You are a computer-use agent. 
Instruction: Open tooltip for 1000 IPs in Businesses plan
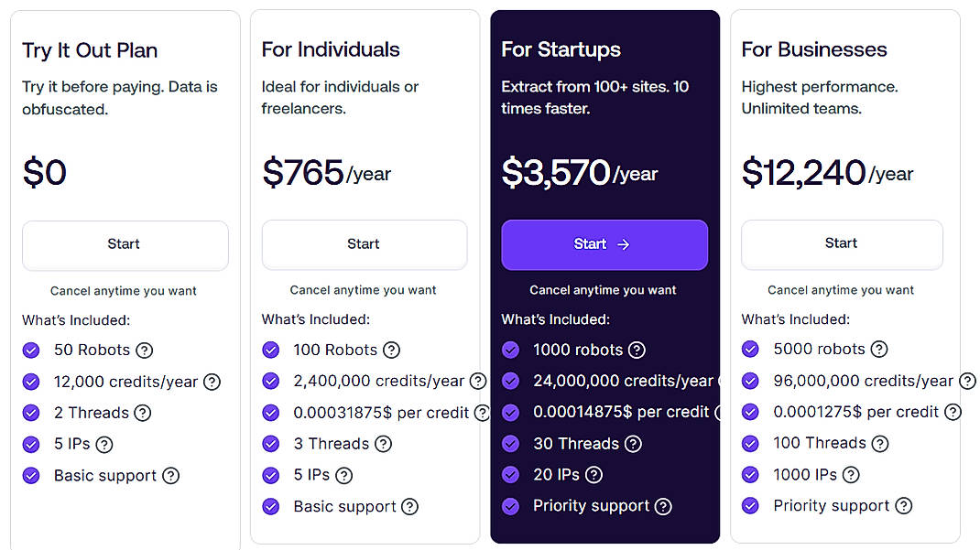(x=851, y=475)
